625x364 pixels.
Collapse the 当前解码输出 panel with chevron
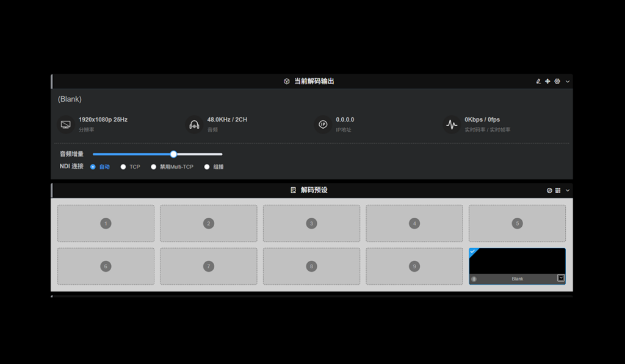point(568,81)
